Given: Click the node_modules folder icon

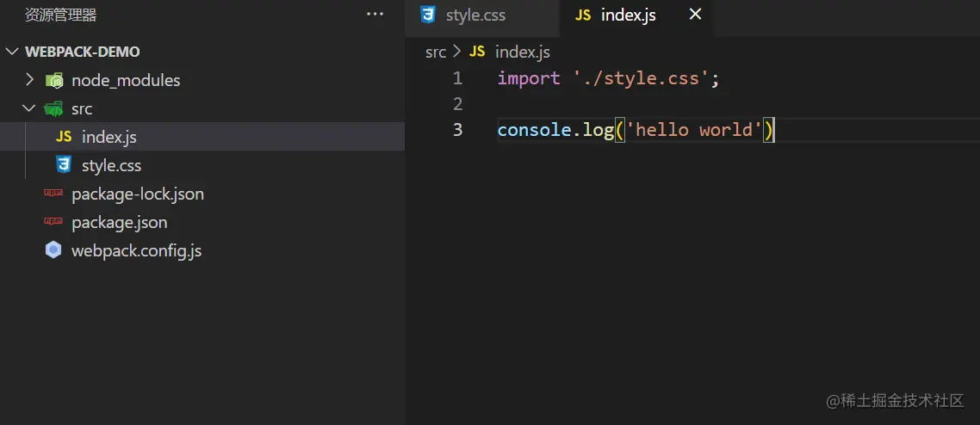Looking at the screenshot, I should (x=54, y=80).
